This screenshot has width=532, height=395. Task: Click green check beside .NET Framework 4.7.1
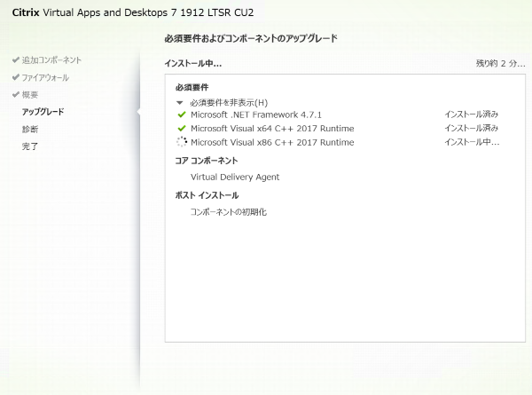(x=182, y=115)
